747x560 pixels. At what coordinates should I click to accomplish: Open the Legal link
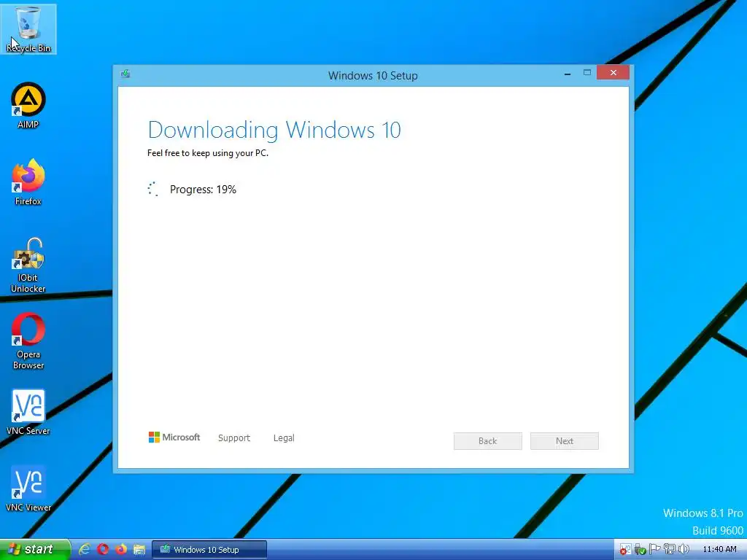[x=284, y=438]
